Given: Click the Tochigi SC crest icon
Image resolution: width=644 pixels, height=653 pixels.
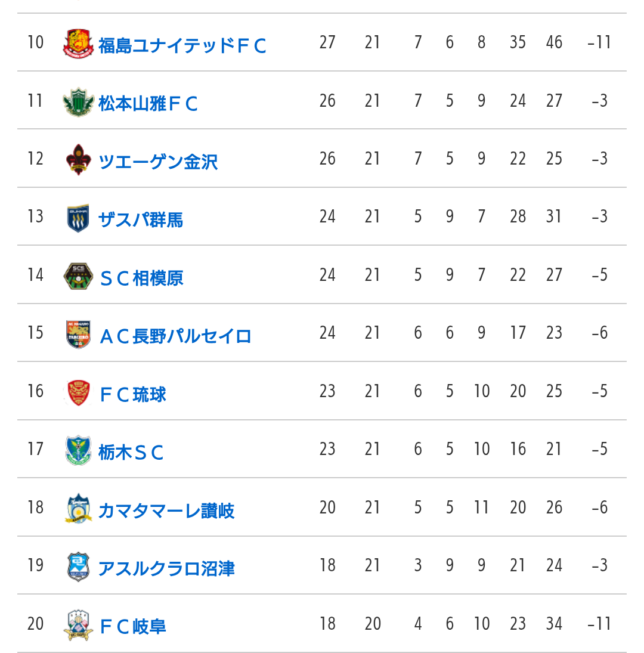Looking at the screenshot, I should pos(78,450).
